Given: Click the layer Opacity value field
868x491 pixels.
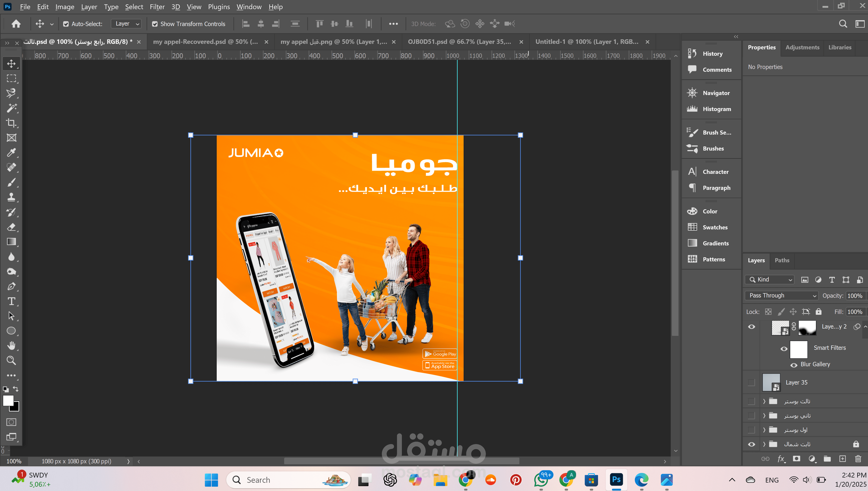Looking at the screenshot, I should point(855,296).
